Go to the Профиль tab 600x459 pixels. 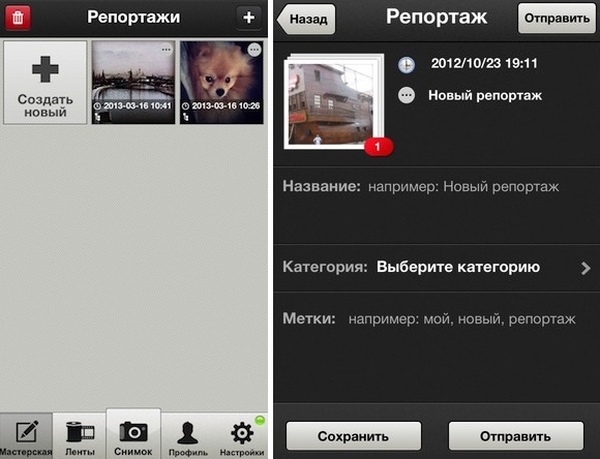coord(188,436)
